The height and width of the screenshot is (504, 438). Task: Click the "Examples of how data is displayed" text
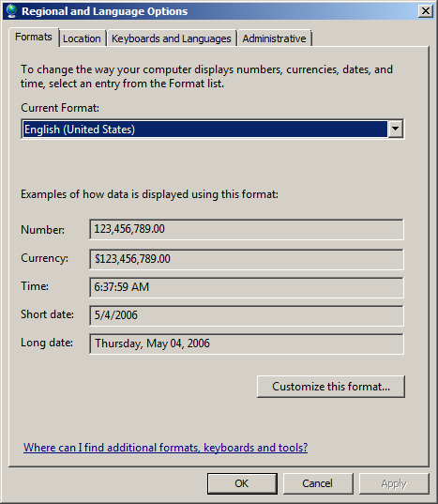[149, 194]
